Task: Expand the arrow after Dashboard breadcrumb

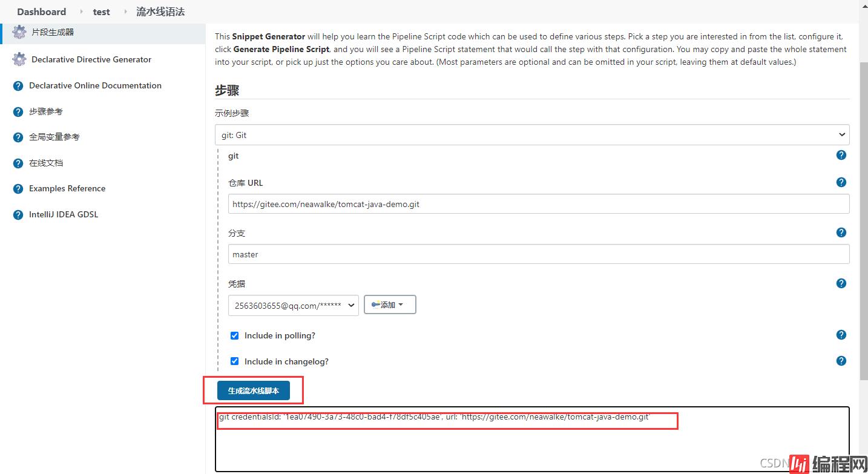Action: coord(81,12)
